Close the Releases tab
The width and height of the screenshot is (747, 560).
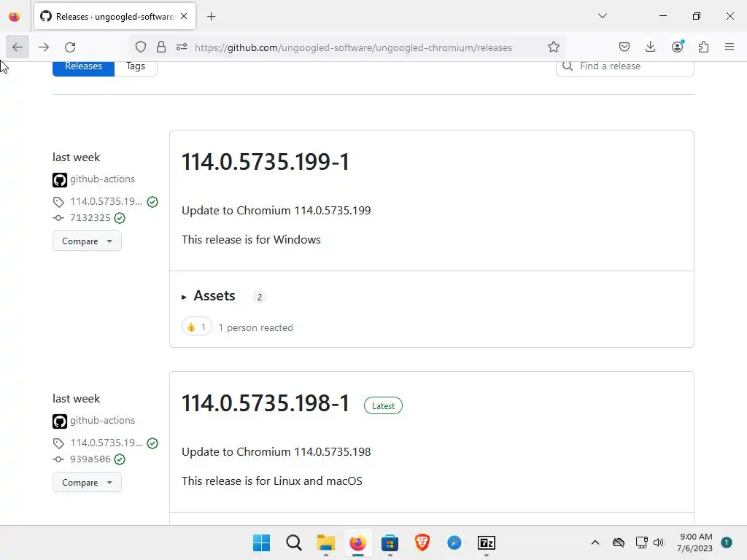(184, 16)
